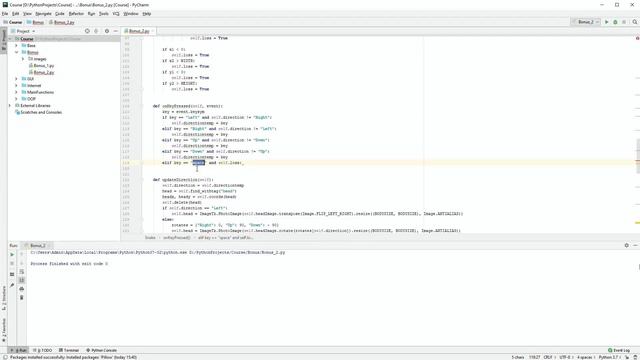The height and width of the screenshot is (360, 640).
Task: Clear all Run console output
Action: coord(22,298)
